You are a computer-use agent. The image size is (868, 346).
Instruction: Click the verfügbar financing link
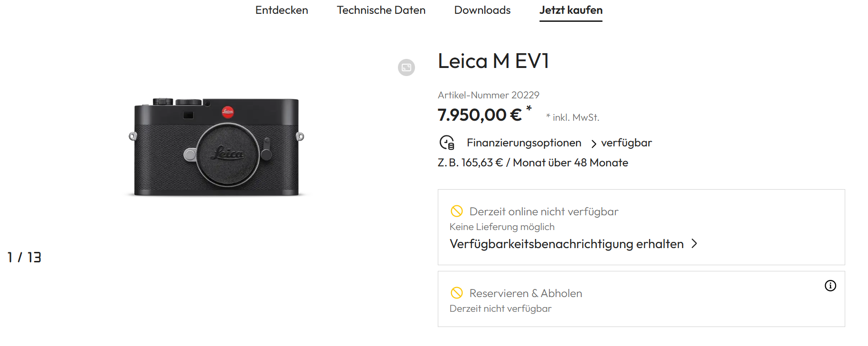tap(626, 143)
